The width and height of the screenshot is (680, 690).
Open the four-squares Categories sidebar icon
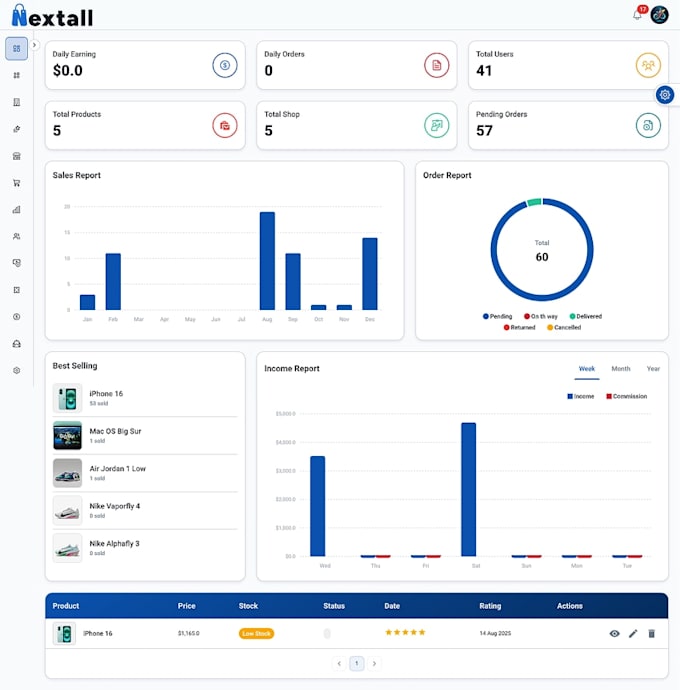[16, 75]
